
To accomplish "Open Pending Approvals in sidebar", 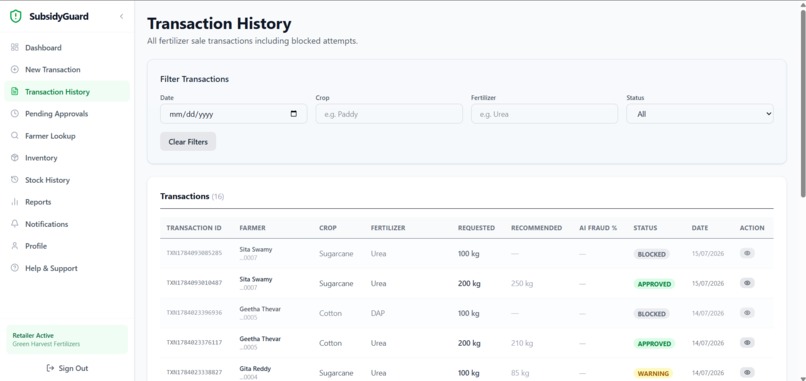I will coord(67,114).
